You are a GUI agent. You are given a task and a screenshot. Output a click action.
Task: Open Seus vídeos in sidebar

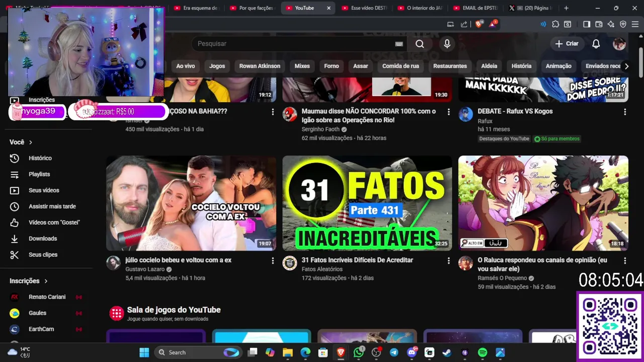44,191
